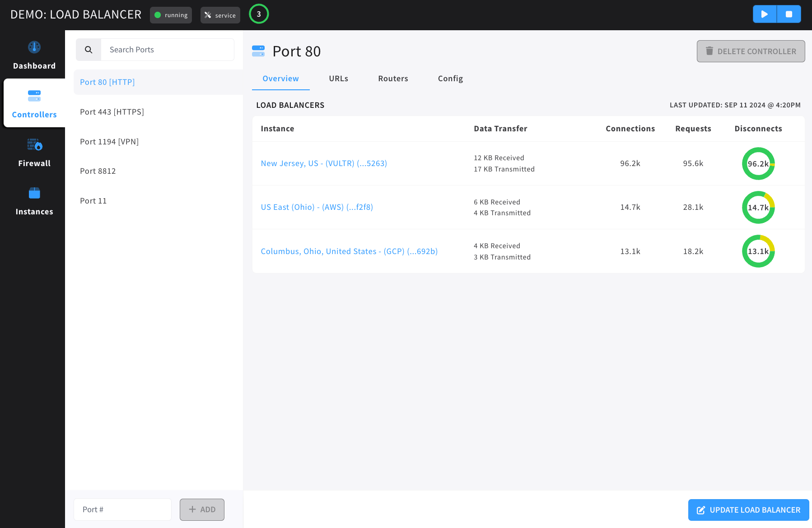Open the Firewall section
The height and width of the screenshot is (528, 812).
coord(34,153)
